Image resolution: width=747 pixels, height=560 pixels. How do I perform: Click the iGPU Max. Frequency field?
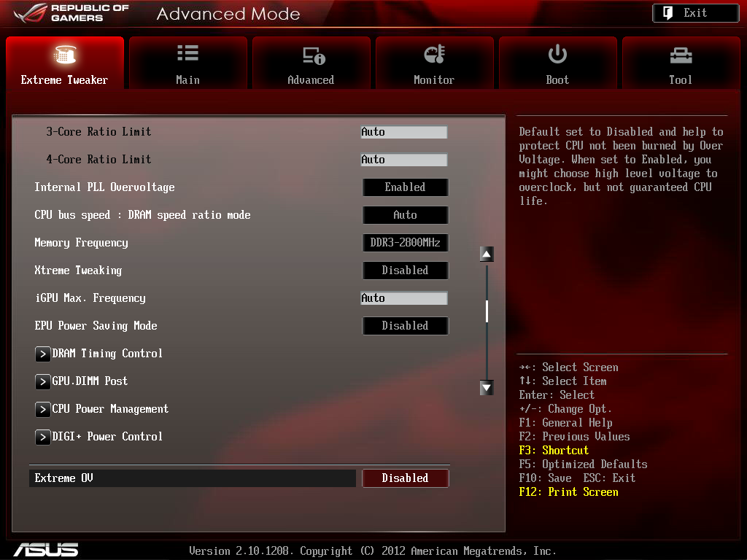click(404, 298)
